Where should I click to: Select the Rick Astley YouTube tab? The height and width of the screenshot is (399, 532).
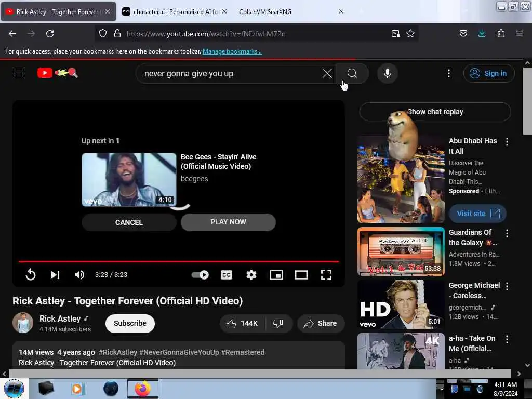(x=58, y=11)
